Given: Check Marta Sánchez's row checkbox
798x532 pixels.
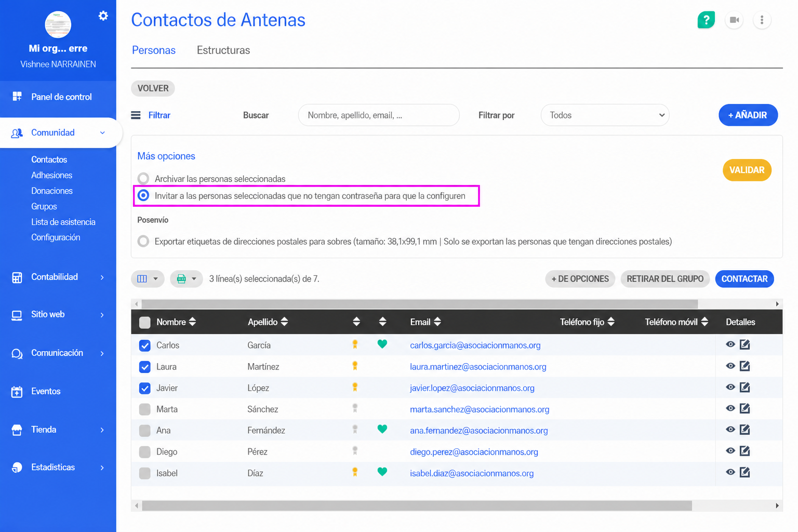Looking at the screenshot, I should (145, 409).
